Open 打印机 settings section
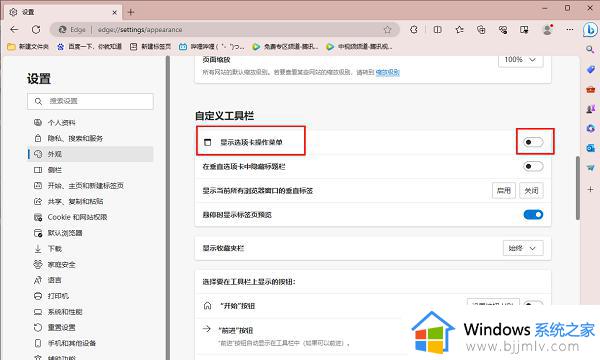Image resolution: width=600 pixels, height=360 pixels. [90, 296]
